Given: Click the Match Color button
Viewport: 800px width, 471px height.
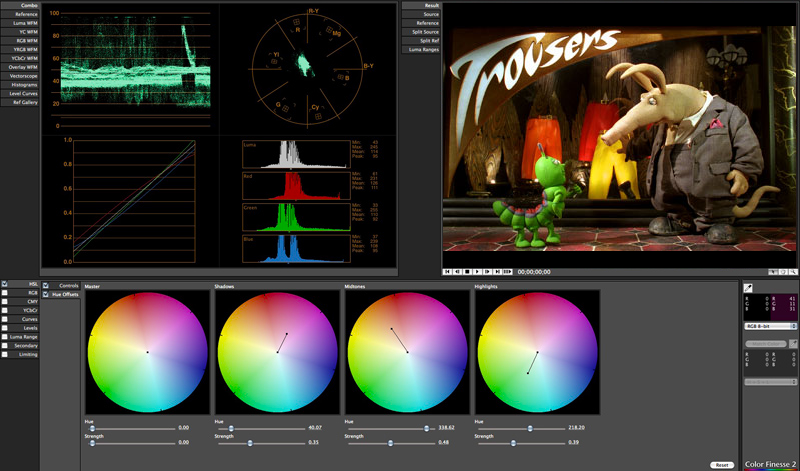Looking at the screenshot, I should point(766,344).
